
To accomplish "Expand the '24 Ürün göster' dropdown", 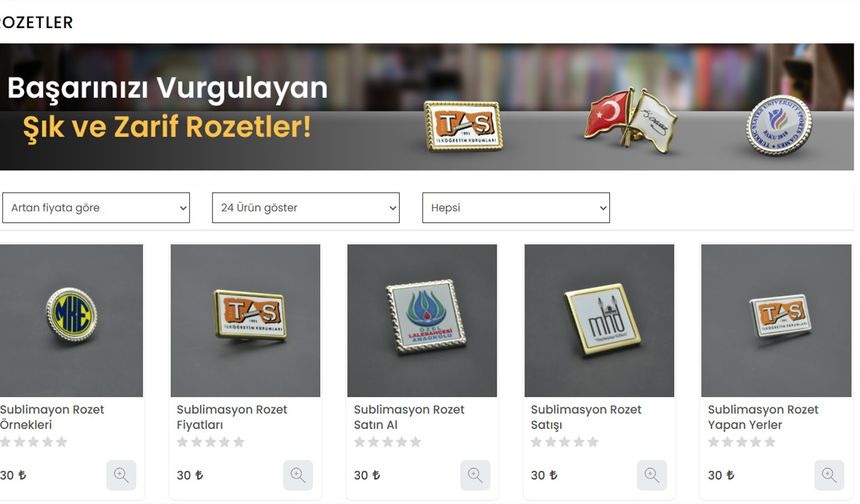I will tap(306, 208).
